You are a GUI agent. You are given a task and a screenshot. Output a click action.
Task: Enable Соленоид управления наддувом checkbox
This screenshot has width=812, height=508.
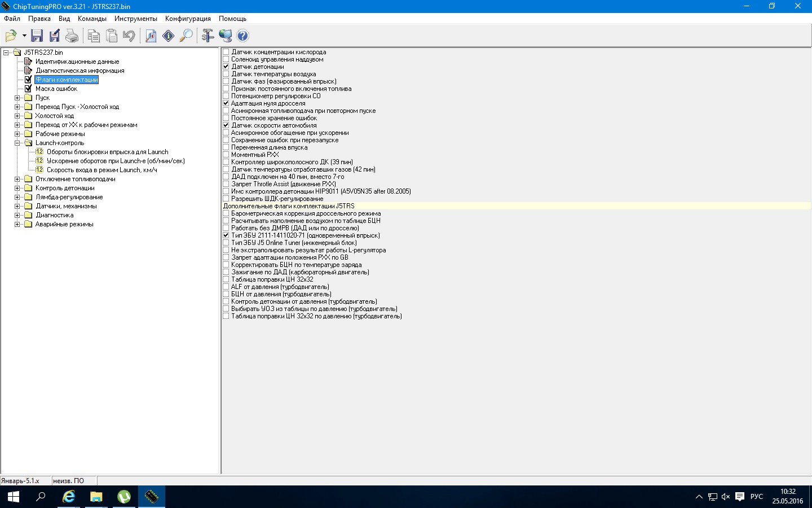pyautogui.click(x=226, y=59)
